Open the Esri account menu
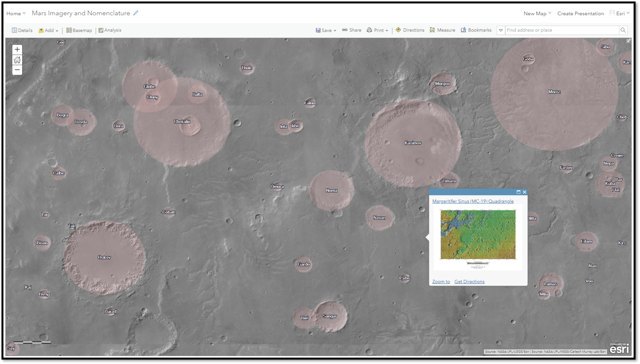 coord(620,14)
